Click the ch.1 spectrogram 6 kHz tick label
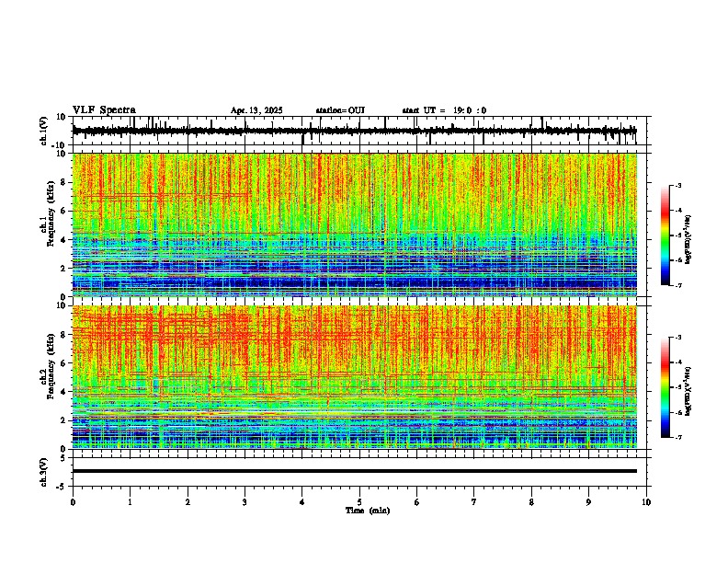The image size is (728, 563). pyautogui.click(x=63, y=211)
